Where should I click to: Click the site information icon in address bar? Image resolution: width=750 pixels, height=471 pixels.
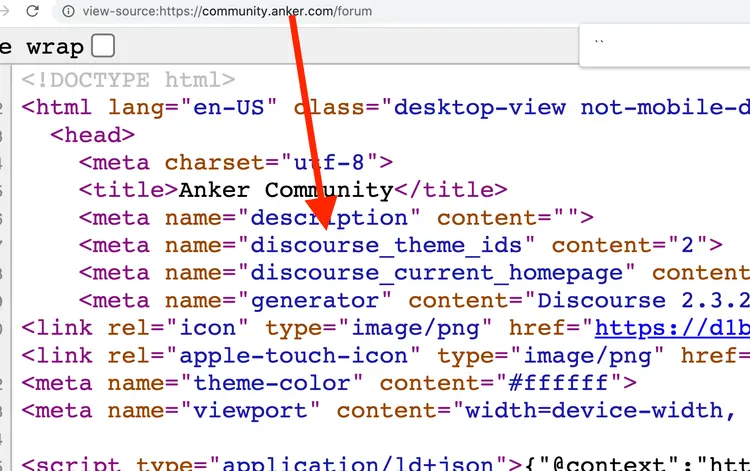pos(68,11)
